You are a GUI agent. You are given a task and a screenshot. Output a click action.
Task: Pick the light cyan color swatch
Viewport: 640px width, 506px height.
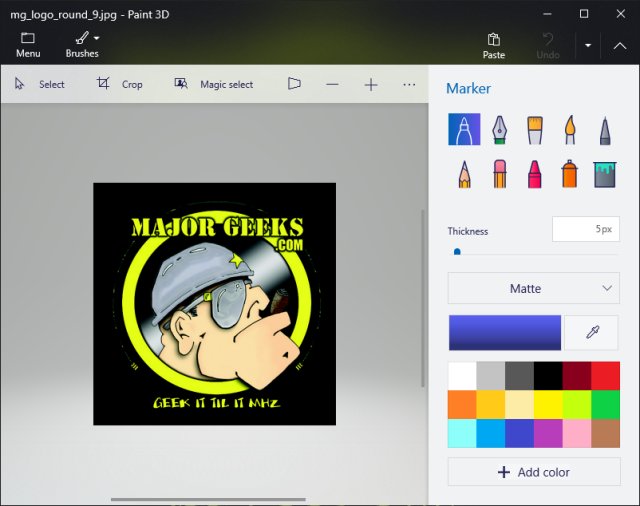pyautogui.click(x=462, y=433)
